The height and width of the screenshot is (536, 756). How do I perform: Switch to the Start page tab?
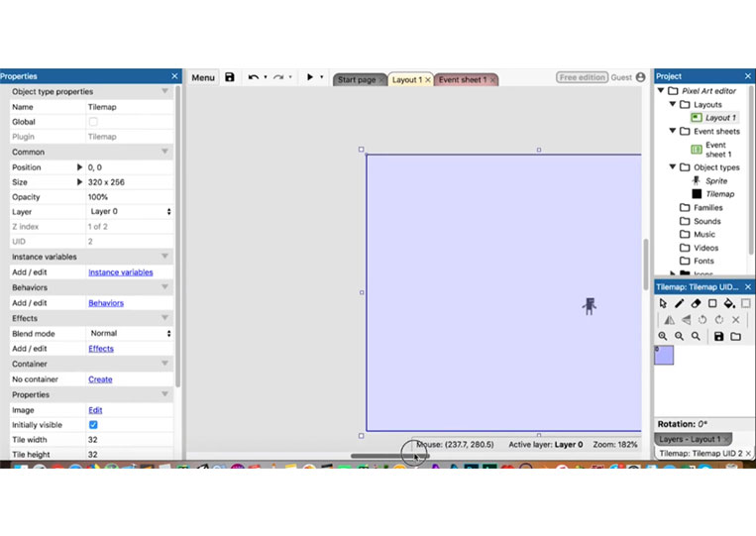pos(357,79)
